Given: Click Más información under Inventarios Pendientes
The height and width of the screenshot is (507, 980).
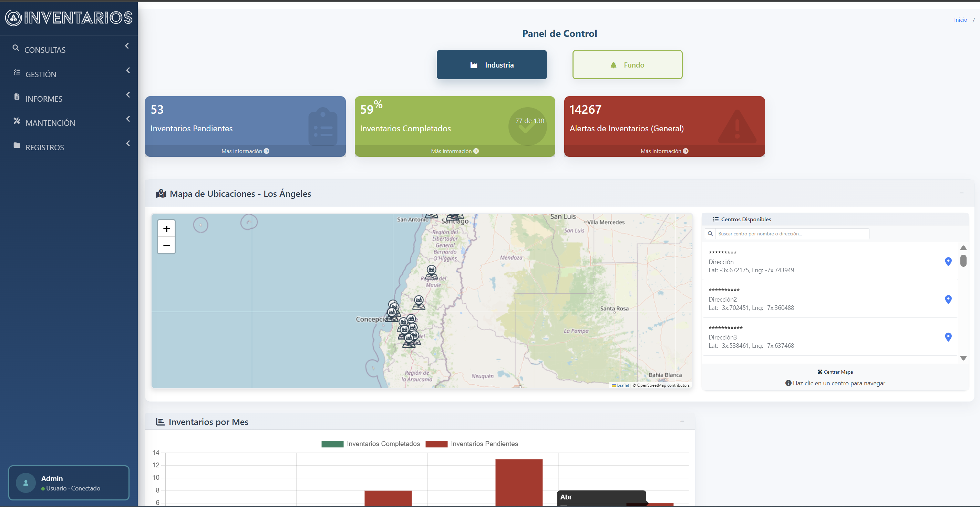Looking at the screenshot, I should point(245,151).
